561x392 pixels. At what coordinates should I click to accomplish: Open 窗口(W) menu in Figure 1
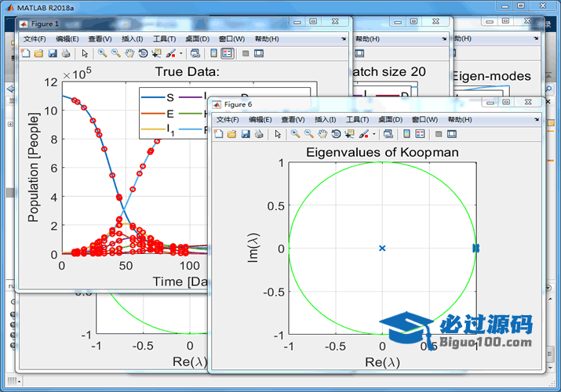click(x=231, y=39)
